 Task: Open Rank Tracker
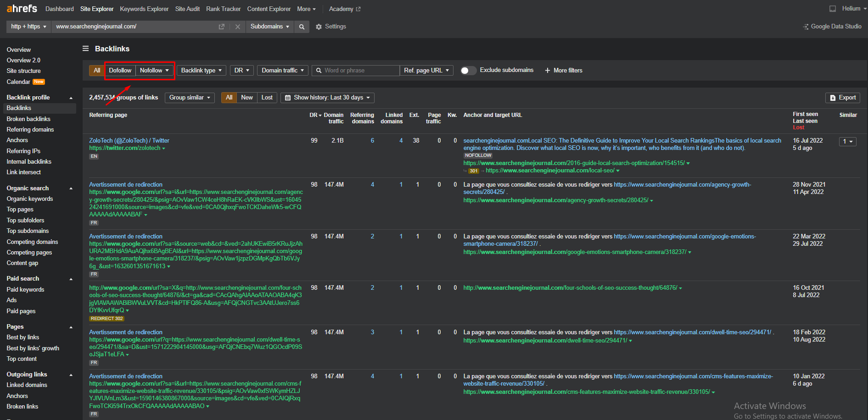click(x=223, y=9)
